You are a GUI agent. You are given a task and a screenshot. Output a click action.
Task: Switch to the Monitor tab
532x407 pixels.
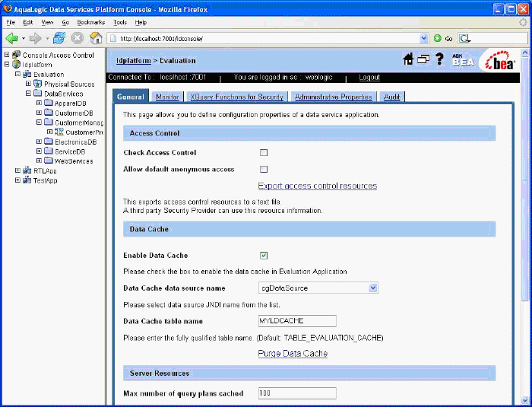point(167,97)
